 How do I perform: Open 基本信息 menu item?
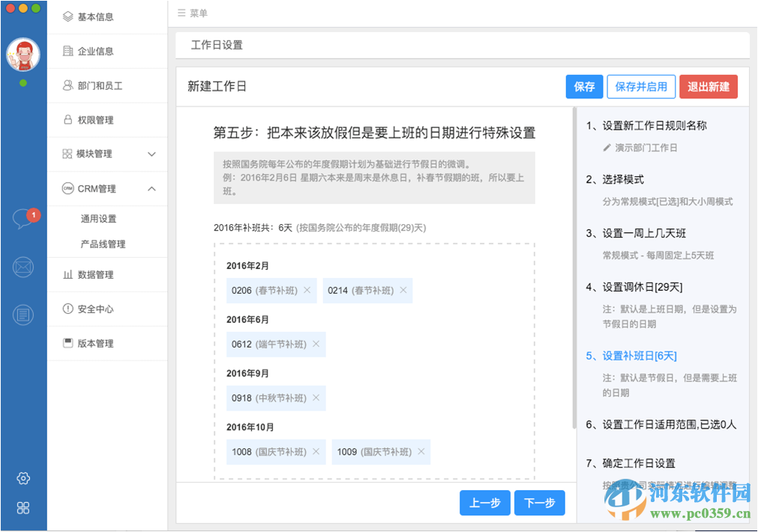click(x=107, y=17)
